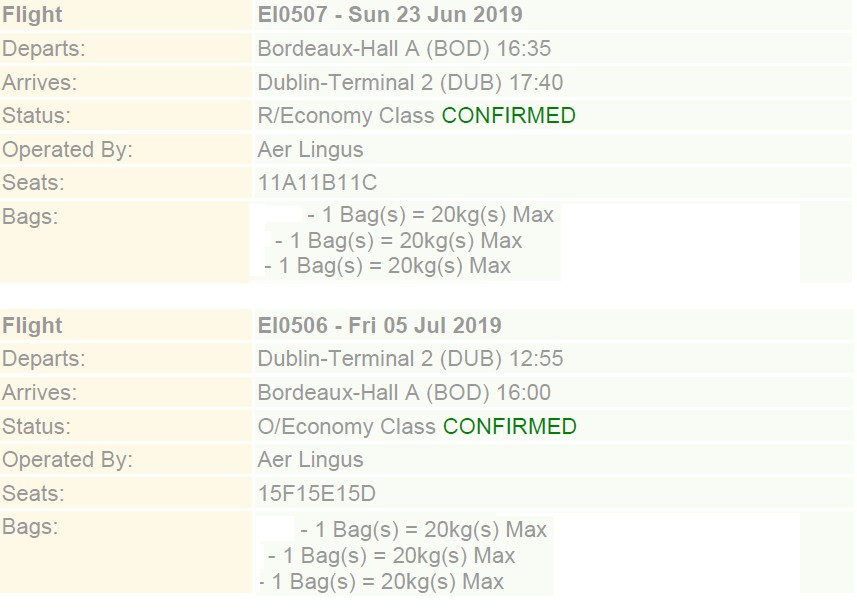Click the O/Economy Class text
The height and width of the screenshot is (611, 857).
point(346,427)
